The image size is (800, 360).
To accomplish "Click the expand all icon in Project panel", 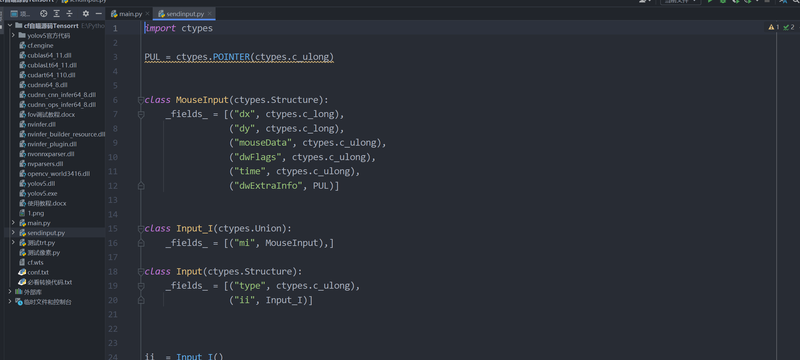I will click(57, 14).
